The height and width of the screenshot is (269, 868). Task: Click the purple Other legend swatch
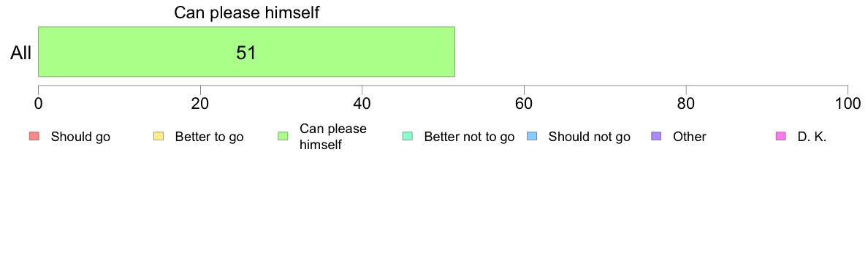(x=656, y=137)
